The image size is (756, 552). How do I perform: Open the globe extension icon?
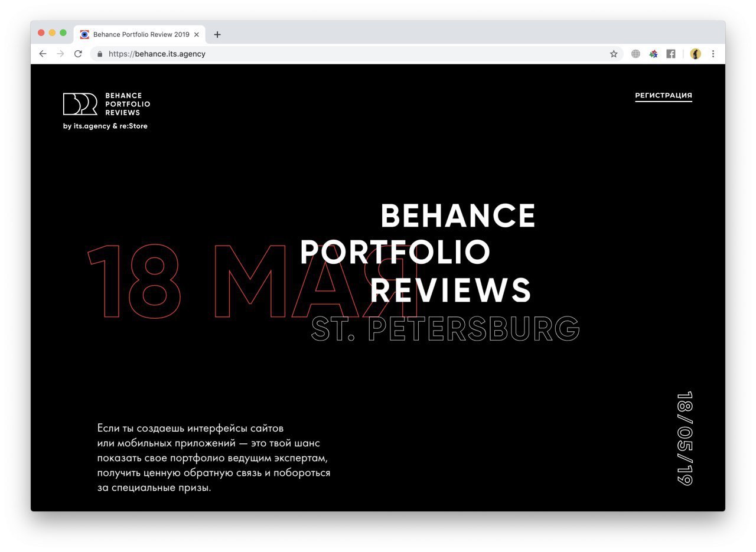click(636, 54)
